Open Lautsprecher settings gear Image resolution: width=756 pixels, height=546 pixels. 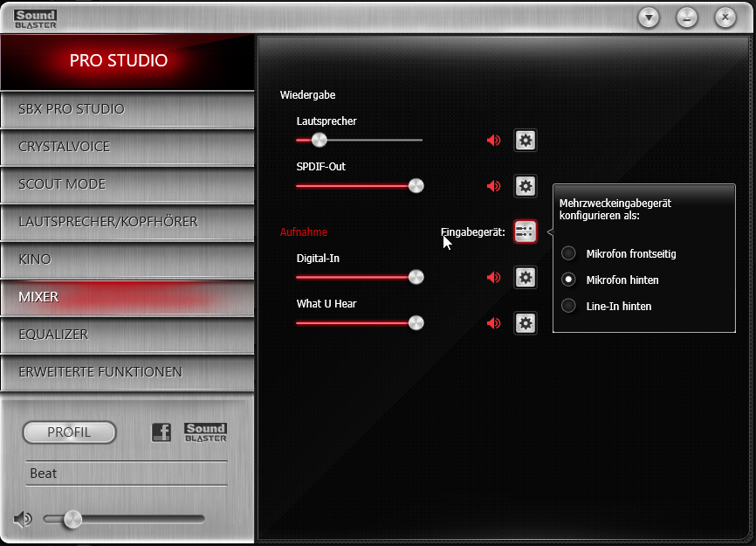click(x=525, y=141)
